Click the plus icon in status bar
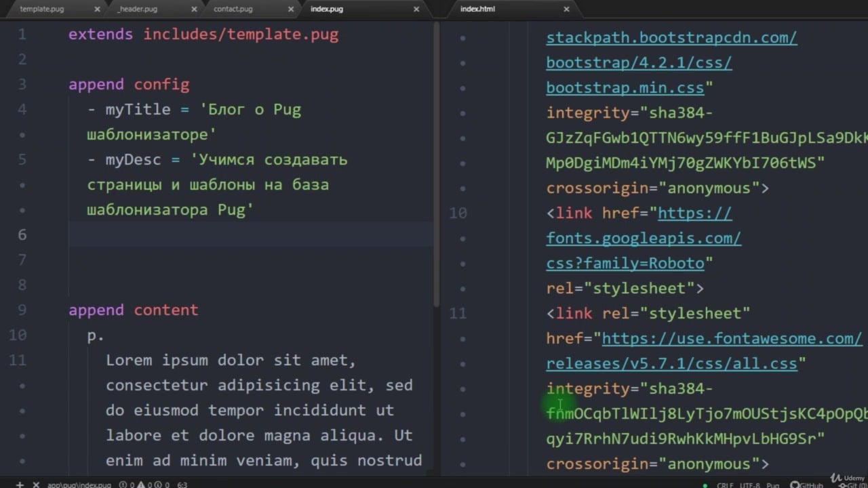Image resolution: width=868 pixels, height=488 pixels. point(20,485)
